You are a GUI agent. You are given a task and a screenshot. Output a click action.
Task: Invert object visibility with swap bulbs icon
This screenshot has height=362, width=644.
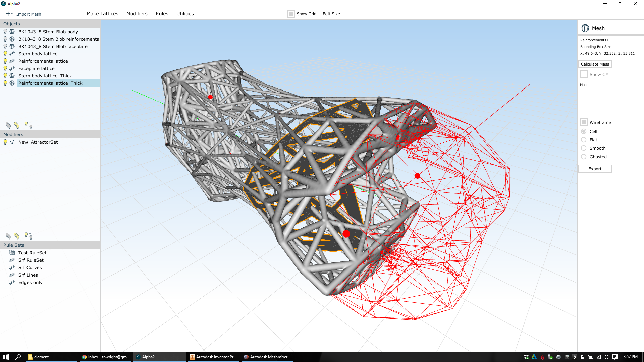pyautogui.click(x=29, y=125)
